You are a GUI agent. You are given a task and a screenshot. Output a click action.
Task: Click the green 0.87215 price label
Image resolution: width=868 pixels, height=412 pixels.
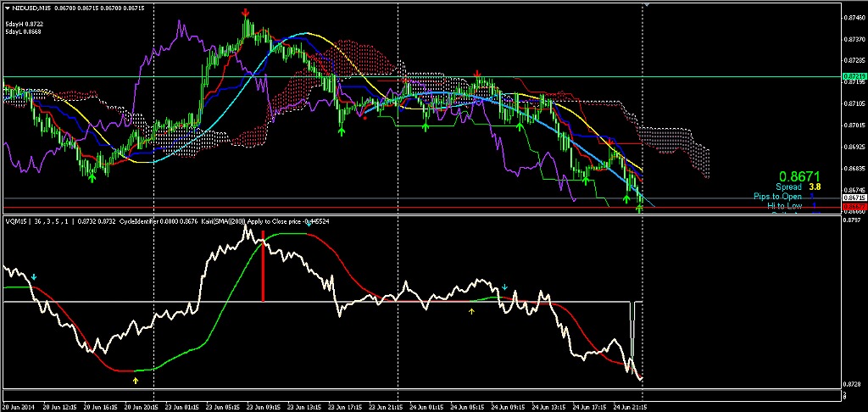click(852, 76)
